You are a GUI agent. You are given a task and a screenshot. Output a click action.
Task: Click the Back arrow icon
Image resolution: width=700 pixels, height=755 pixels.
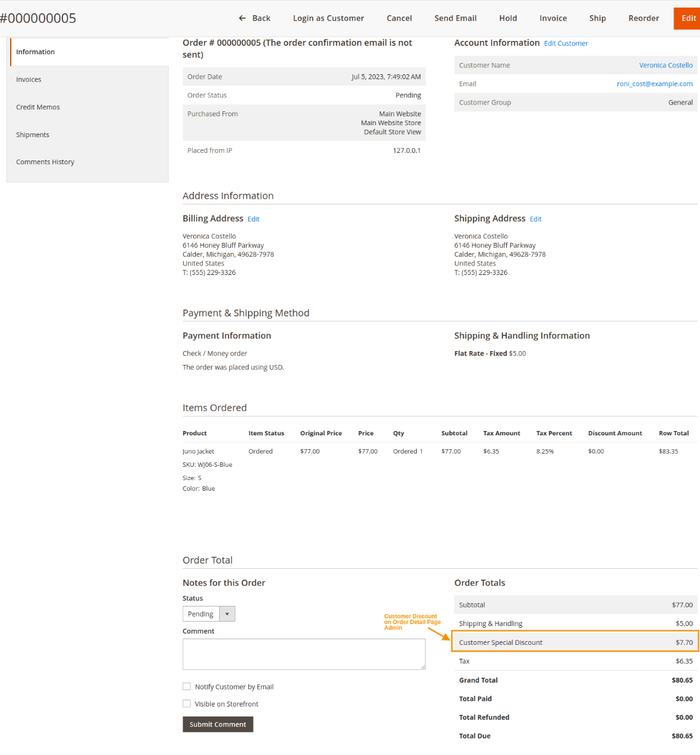point(241,18)
